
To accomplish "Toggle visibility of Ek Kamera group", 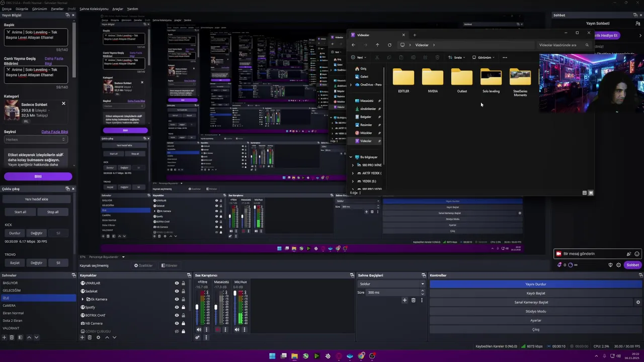I will coord(177,299).
